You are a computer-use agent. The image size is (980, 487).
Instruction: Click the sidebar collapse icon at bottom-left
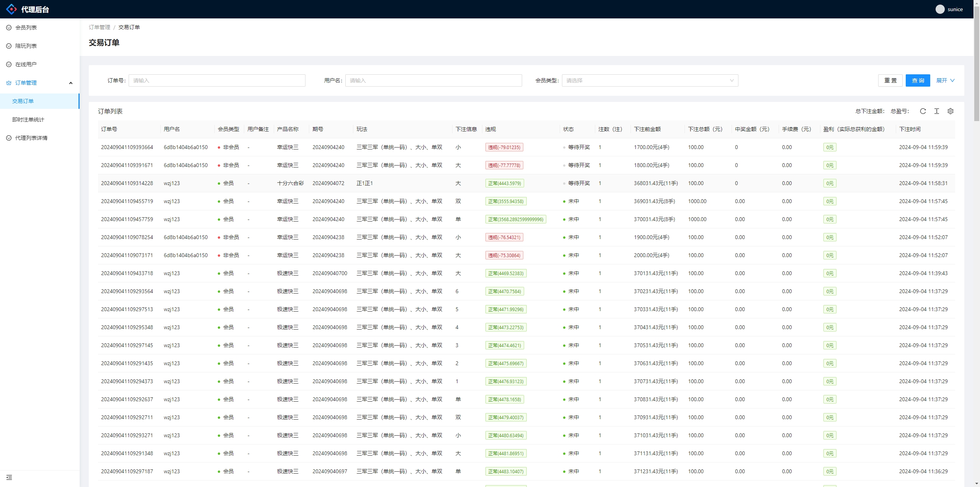click(9, 477)
